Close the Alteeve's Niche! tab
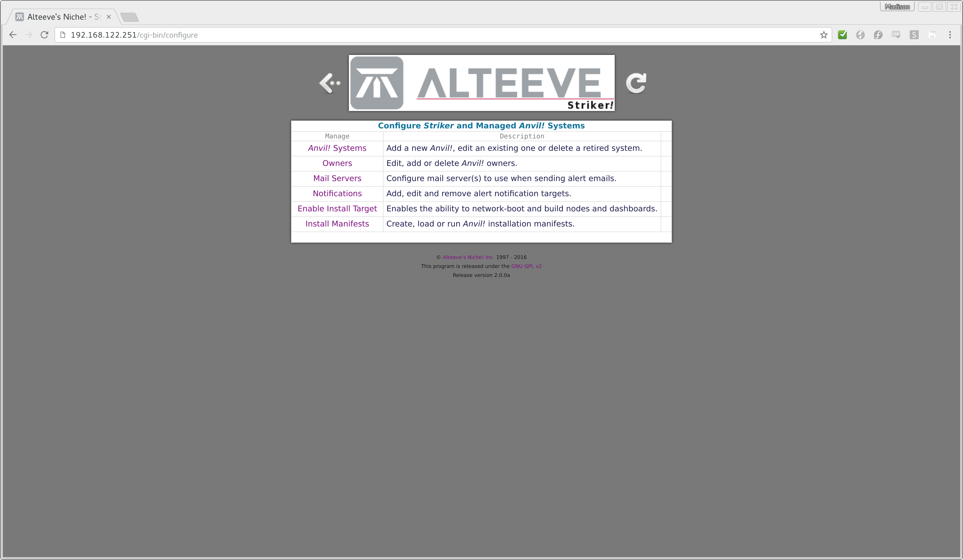Viewport: 963px width, 560px height. pyautogui.click(x=109, y=17)
